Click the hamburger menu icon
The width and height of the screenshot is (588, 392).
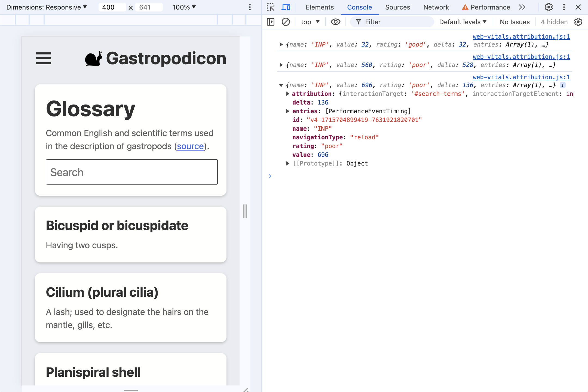(x=43, y=58)
